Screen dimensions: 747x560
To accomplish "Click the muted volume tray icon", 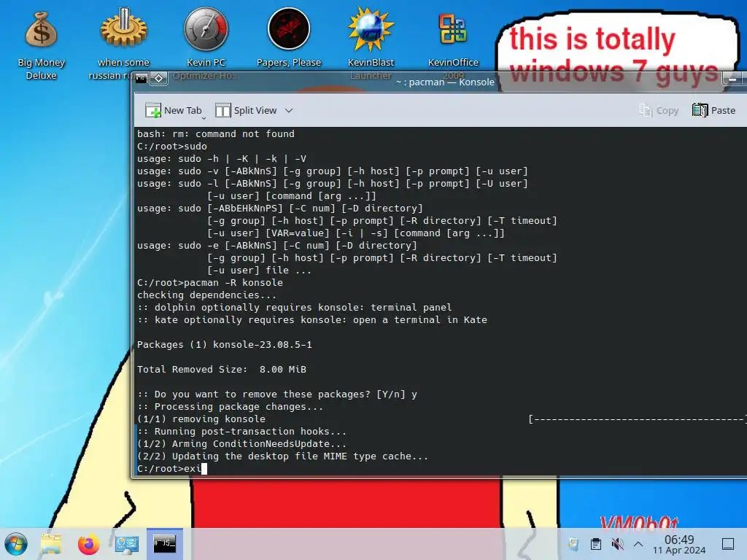I will 617,544.
